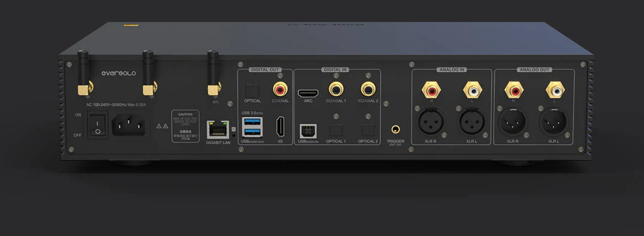Click the antenna labeled BT

coord(213,73)
